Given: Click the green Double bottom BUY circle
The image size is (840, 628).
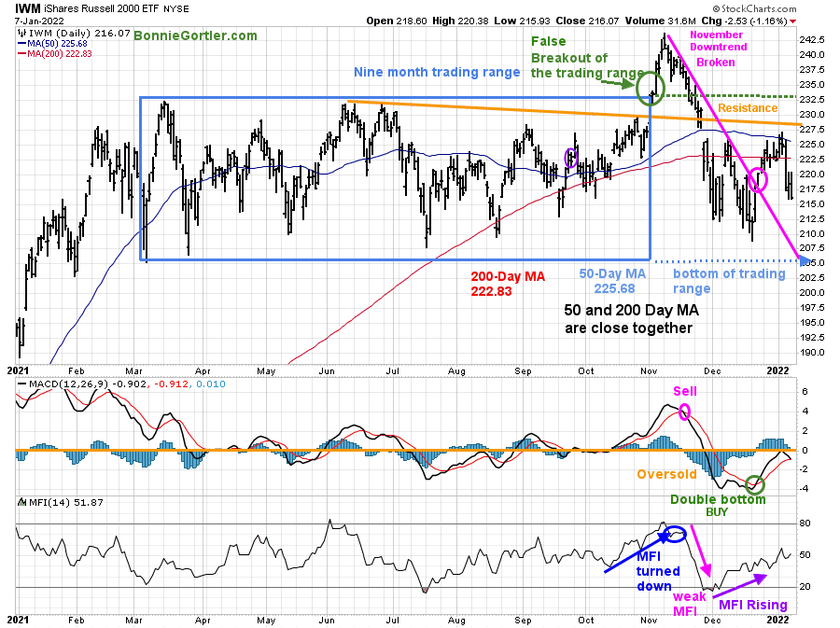Looking at the screenshot, I should [755, 484].
